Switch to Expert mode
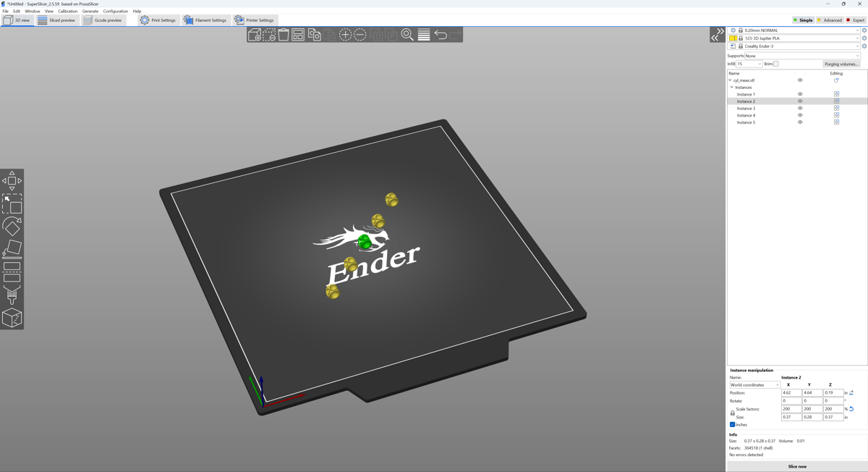868x472 pixels. pos(855,20)
